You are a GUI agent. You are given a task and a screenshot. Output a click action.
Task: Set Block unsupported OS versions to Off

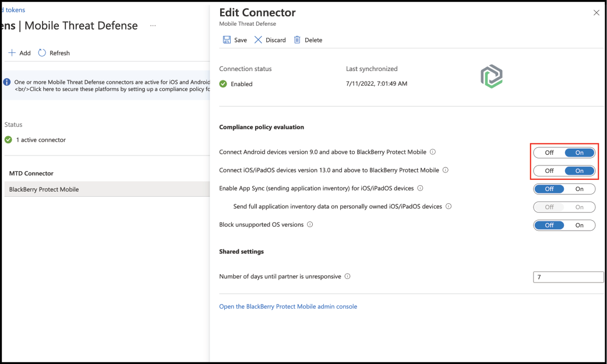(x=549, y=225)
